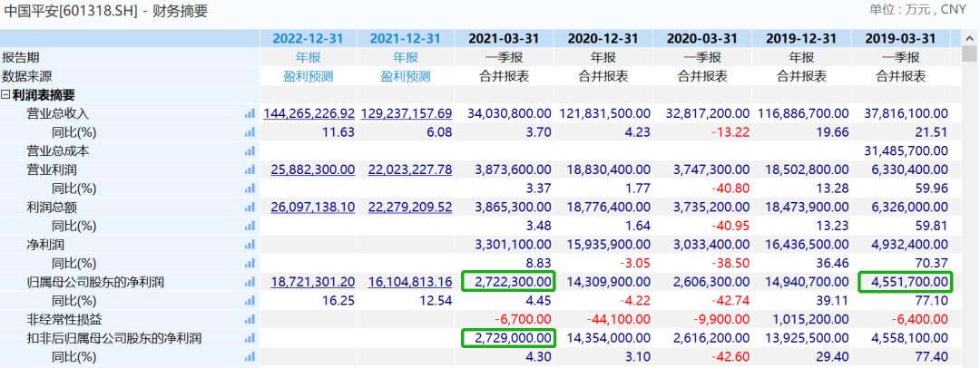Open 营业利润 forecast link 25,882,300.00
Viewport: 980px width, 368px height.
pos(313,169)
